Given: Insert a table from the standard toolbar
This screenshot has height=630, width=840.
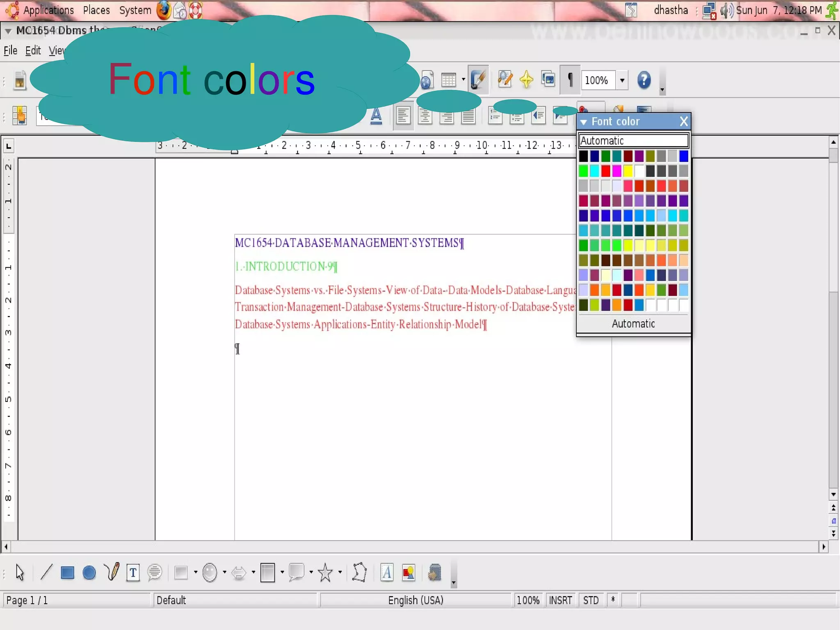Looking at the screenshot, I should tap(448, 80).
